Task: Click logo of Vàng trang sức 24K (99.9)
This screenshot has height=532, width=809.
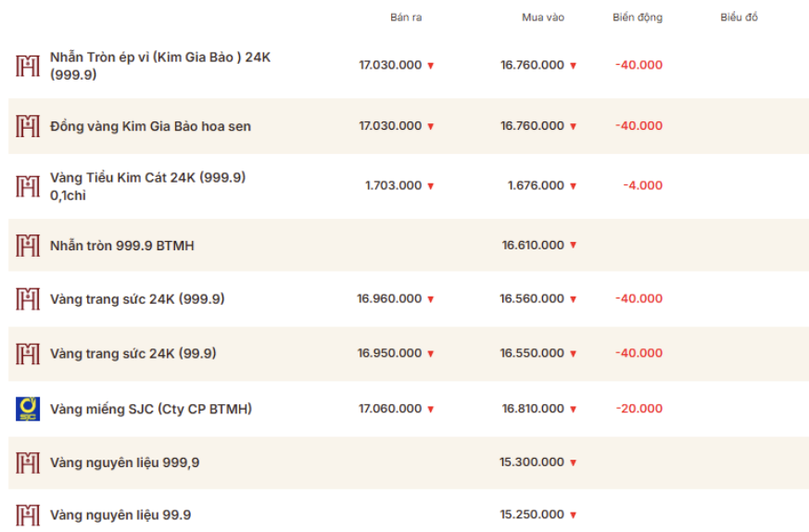Action: click(x=28, y=353)
